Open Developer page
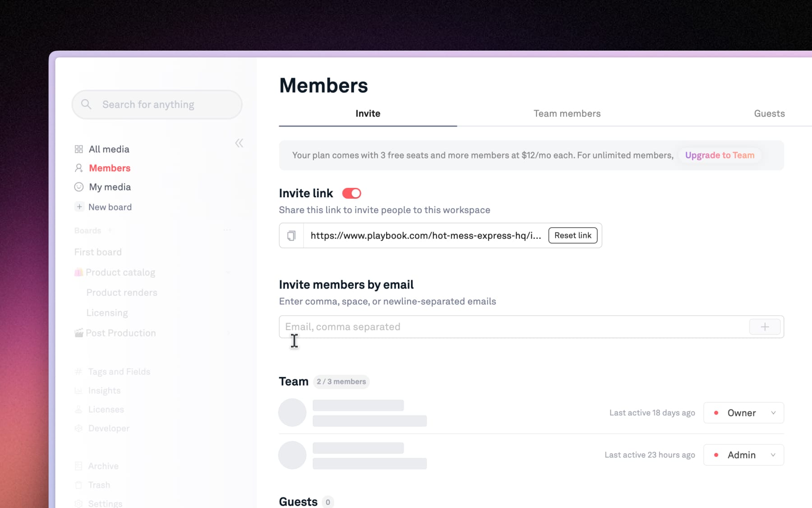Image resolution: width=812 pixels, height=508 pixels. pyautogui.click(x=109, y=428)
